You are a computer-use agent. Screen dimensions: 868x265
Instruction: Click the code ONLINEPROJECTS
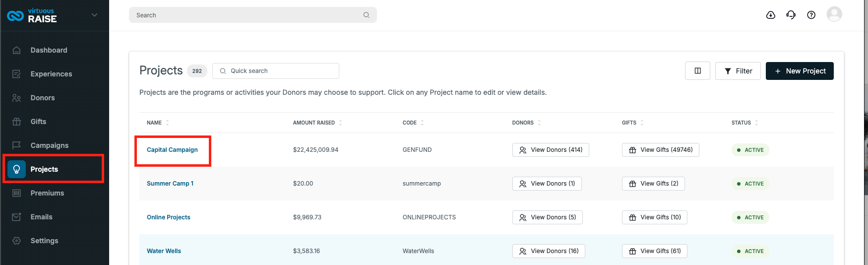(429, 217)
